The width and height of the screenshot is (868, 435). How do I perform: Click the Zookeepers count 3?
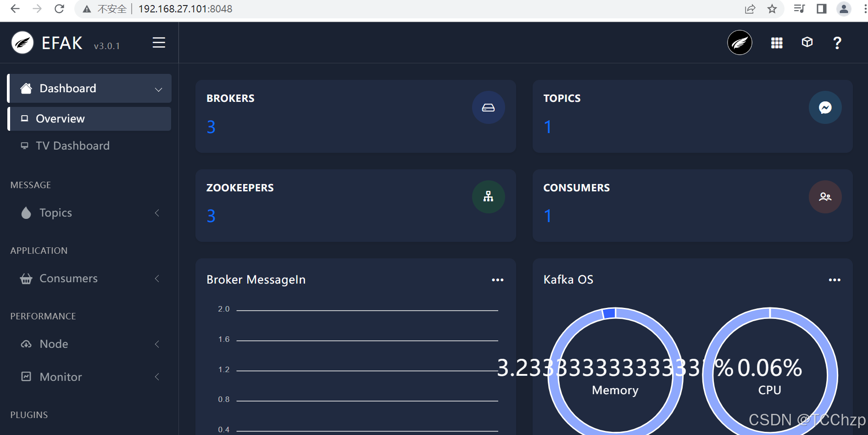211,216
